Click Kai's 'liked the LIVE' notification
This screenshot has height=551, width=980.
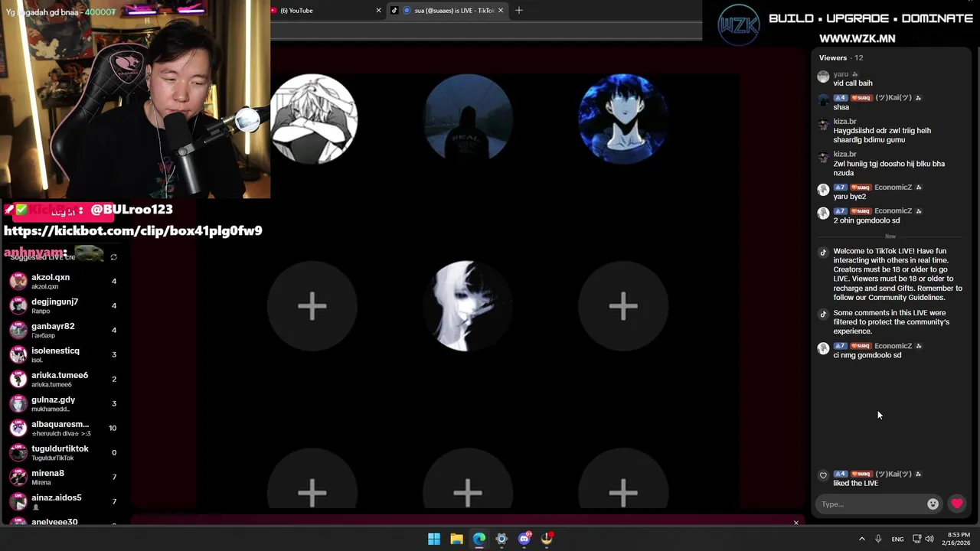tap(855, 484)
